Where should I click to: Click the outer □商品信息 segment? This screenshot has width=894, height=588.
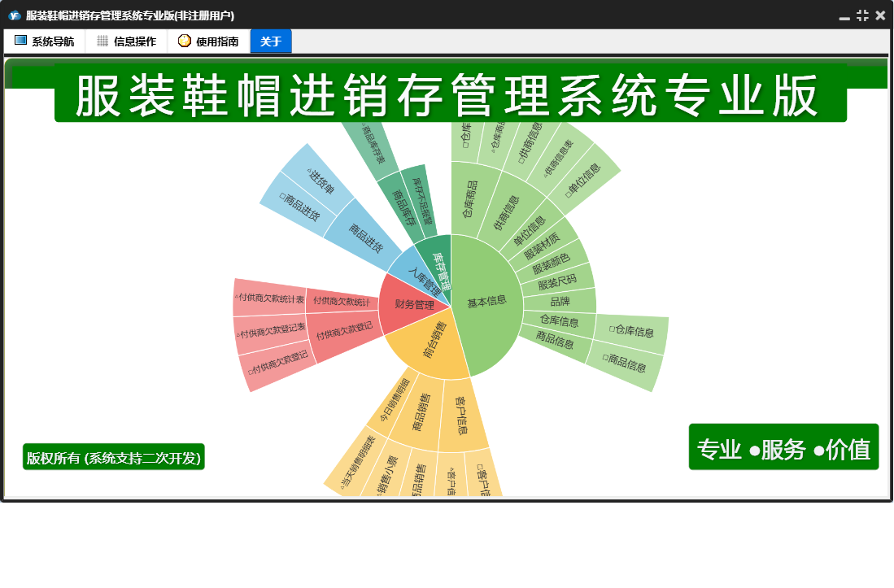tap(624, 363)
